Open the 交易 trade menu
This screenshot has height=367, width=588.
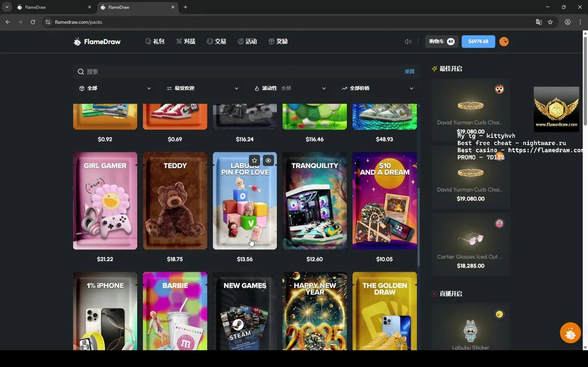[217, 41]
